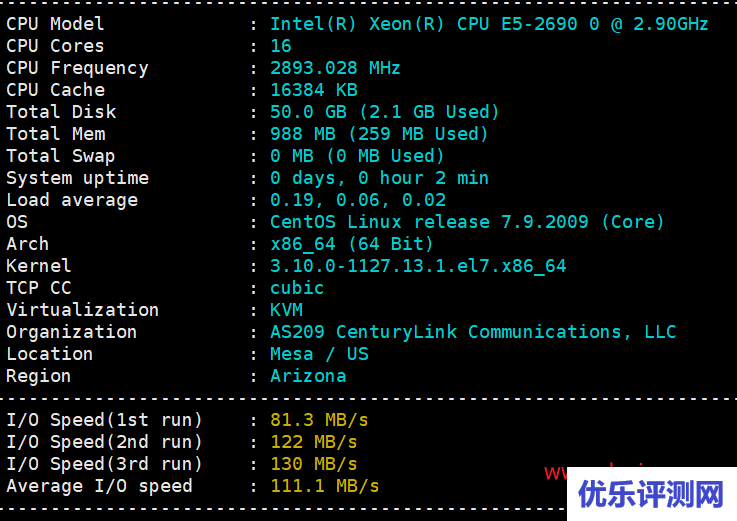Click the x86_64 (64 Bit) value

(352, 245)
